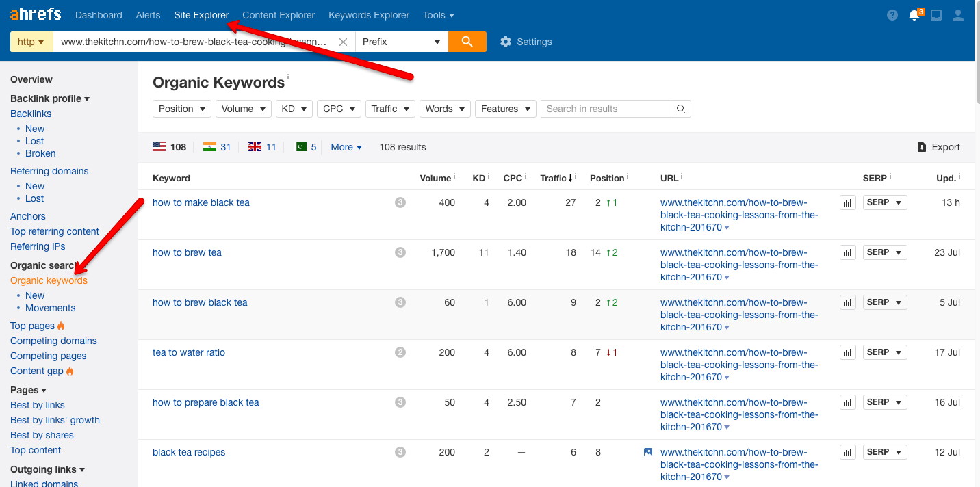
Task: Open the CPC filter dropdown
Action: coord(339,109)
